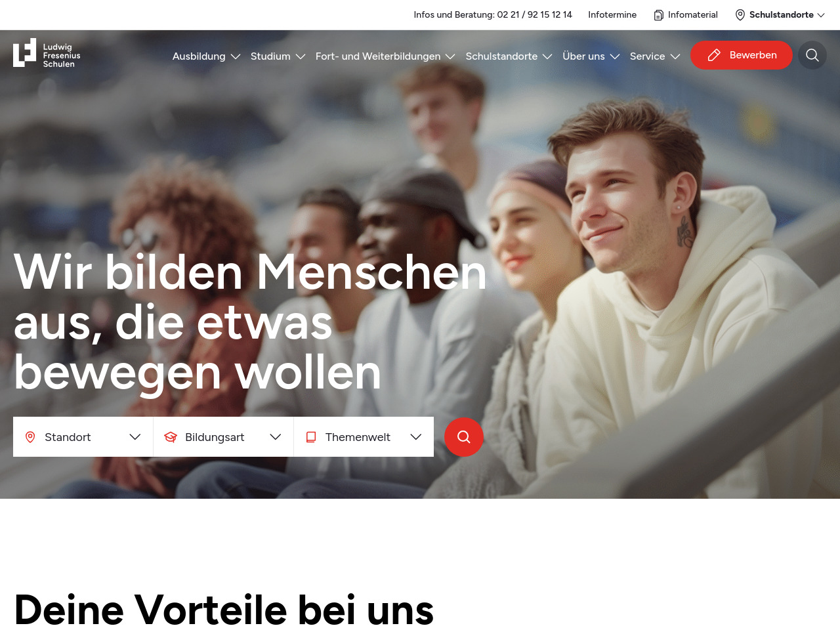
Task: Open the Studium menu
Action: (x=278, y=56)
